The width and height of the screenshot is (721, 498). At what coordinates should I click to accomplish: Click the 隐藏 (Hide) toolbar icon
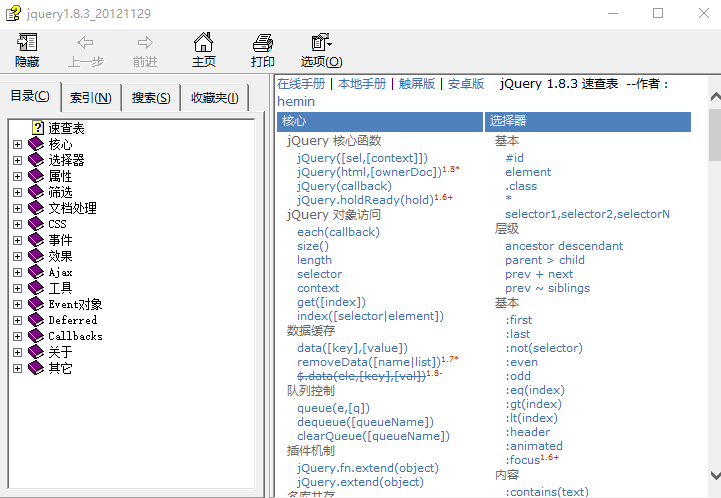point(27,49)
